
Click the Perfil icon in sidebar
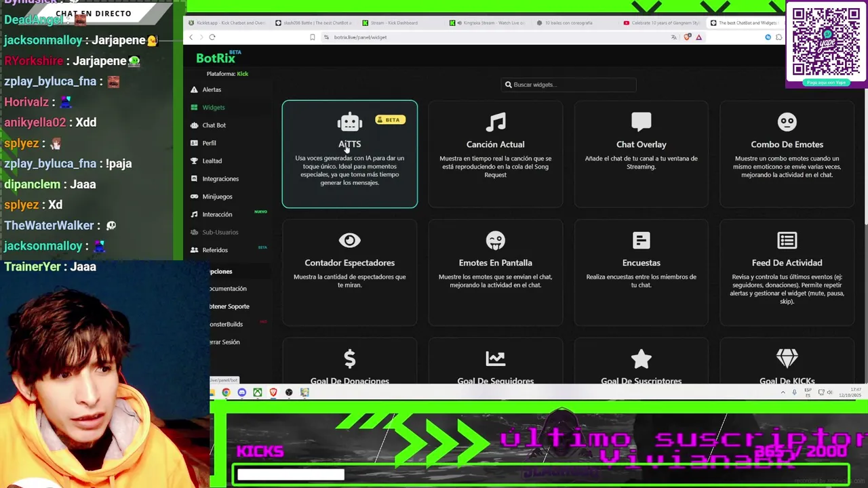pyautogui.click(x=194, y=143)
